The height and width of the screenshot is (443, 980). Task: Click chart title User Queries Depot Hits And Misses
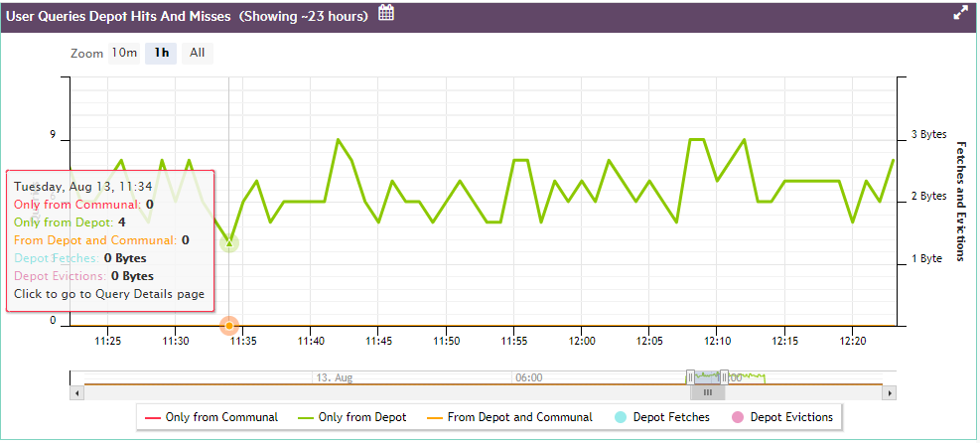click(x=118, y=16)
